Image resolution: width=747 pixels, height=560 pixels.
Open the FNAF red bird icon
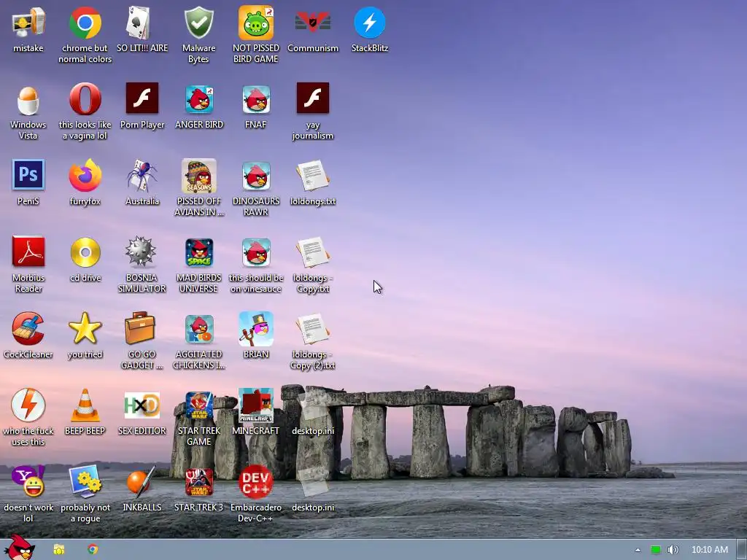(x=256, y=106)
